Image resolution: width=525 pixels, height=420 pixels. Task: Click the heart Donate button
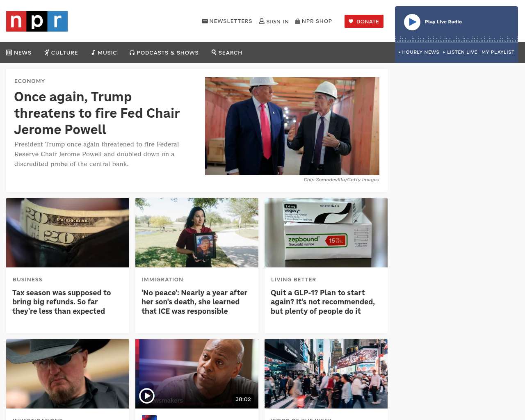pyautogui.click(x=364, y=21)
